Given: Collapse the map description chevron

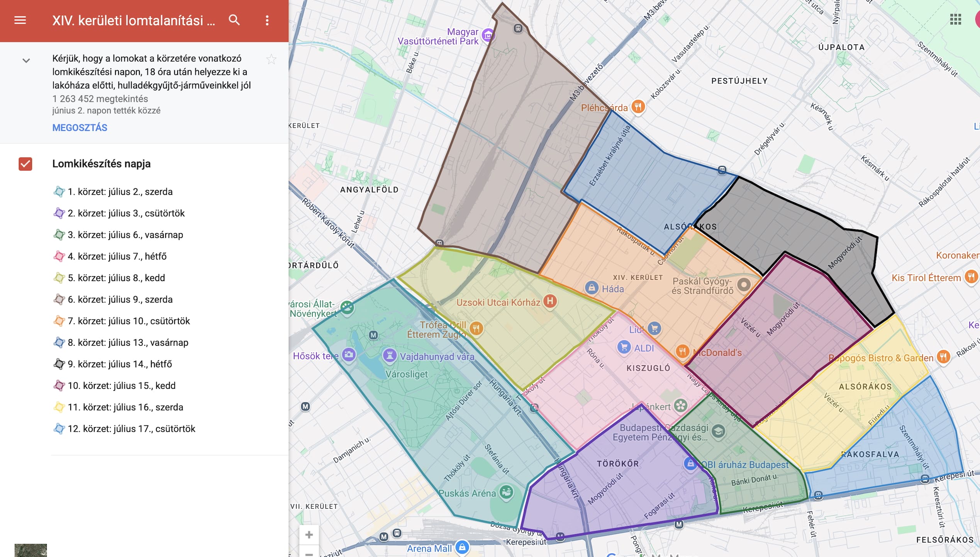Looking at the screenshot, I should point(26,61).
